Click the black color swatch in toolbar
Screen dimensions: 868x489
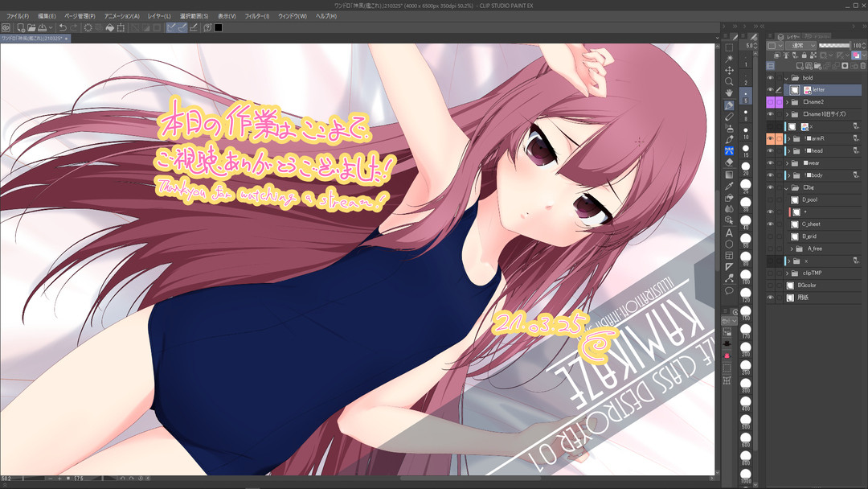tap(218, 27)
